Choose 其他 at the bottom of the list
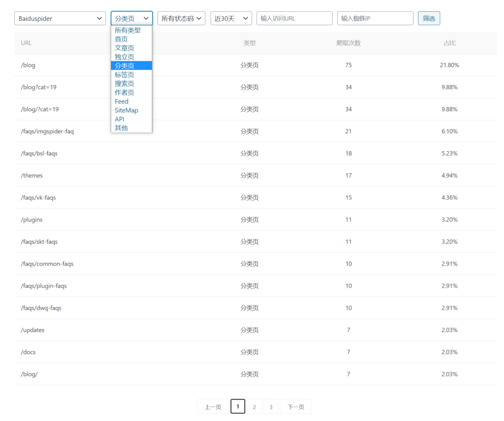This screenshot has width=504, height=421. pos(121,128)
